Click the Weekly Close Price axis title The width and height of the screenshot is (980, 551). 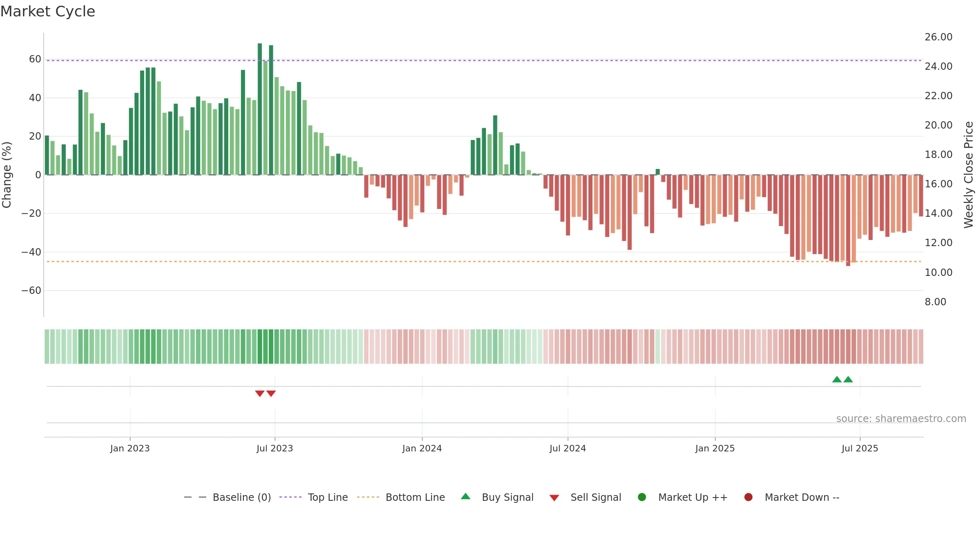[969, 175]
